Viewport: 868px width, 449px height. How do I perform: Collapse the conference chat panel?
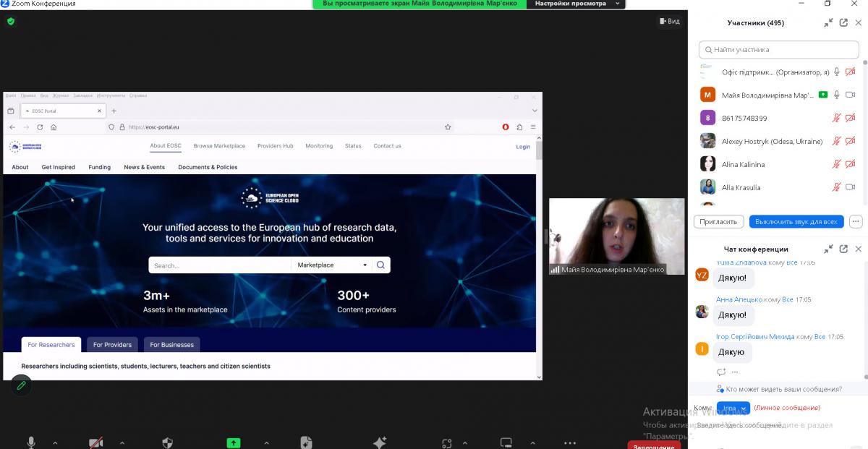pos(828,249)
